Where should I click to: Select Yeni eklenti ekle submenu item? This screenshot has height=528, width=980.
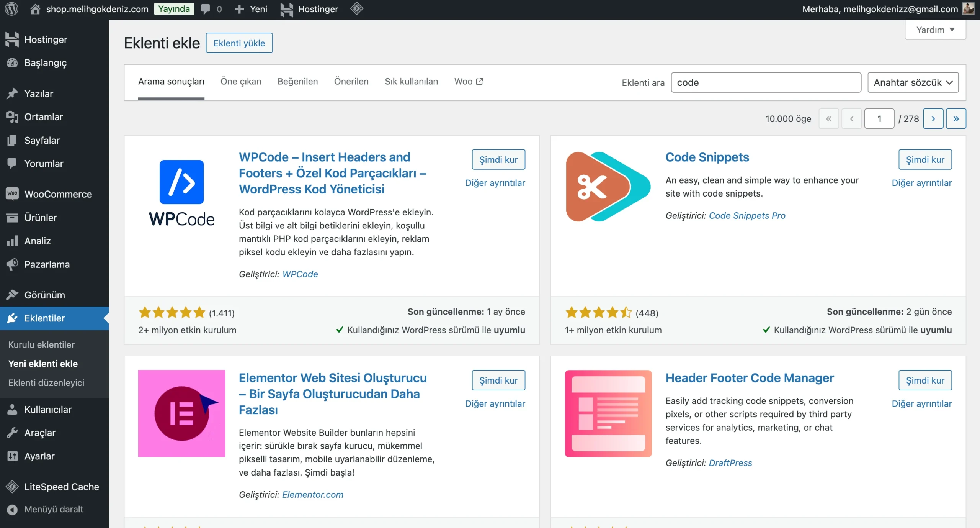(x=43, y=364)
